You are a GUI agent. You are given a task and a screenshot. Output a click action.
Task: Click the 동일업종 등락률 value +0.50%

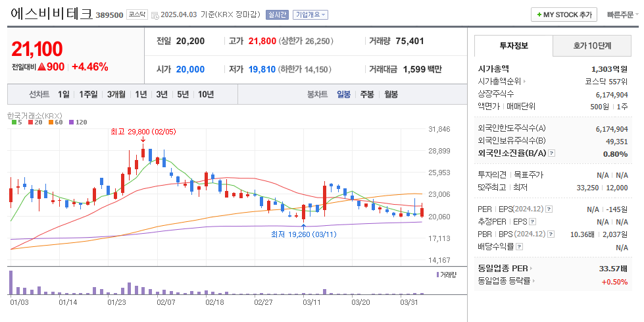(x=615, y=282)
